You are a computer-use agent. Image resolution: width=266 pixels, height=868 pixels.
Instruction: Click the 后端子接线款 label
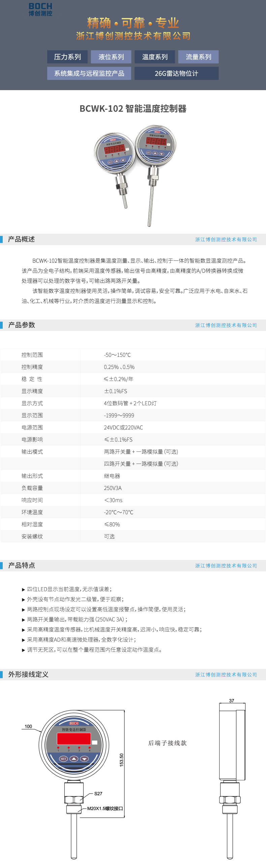click(167, 743)
